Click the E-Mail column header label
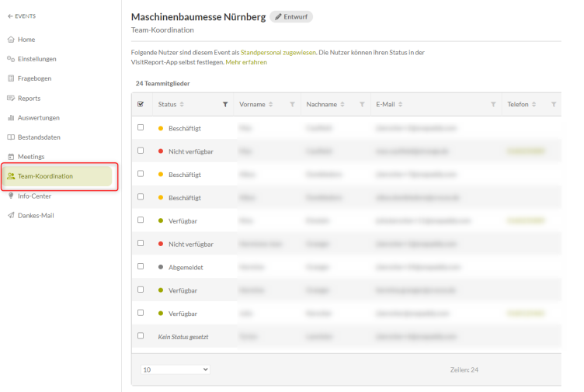This screenshot has width=584, height=392. point(385,104)
